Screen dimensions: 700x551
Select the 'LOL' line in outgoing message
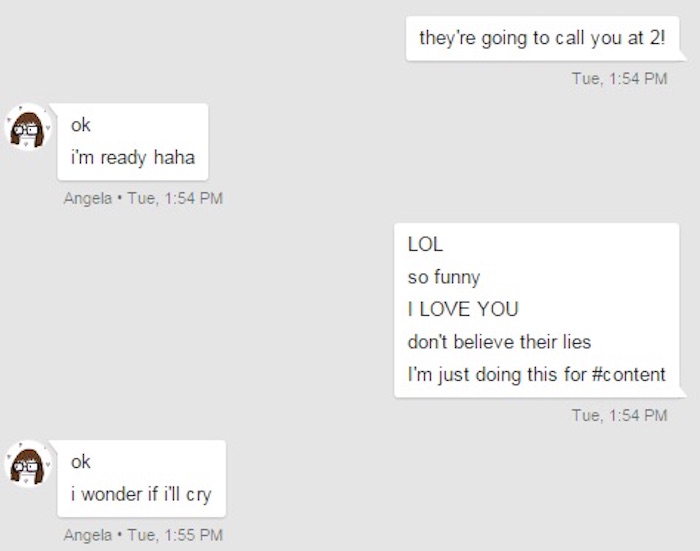425,244
